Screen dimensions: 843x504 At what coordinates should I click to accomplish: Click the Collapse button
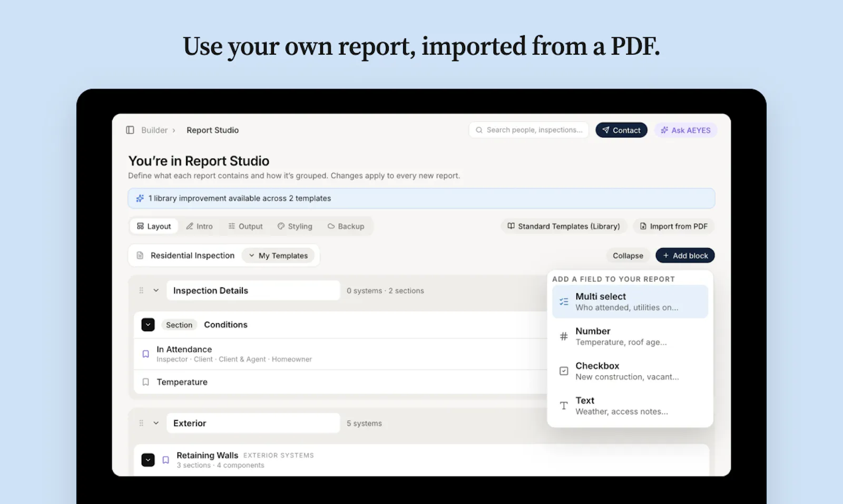coord(628,255)
